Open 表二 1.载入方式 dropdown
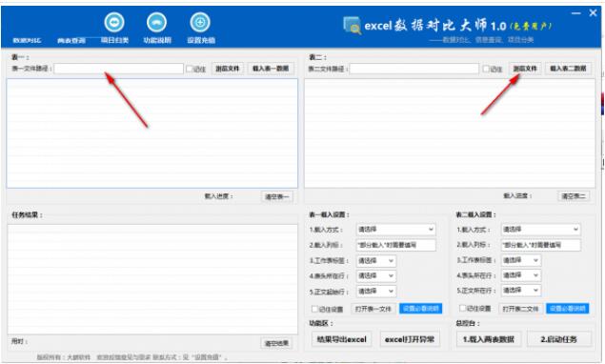 [540, 230]
